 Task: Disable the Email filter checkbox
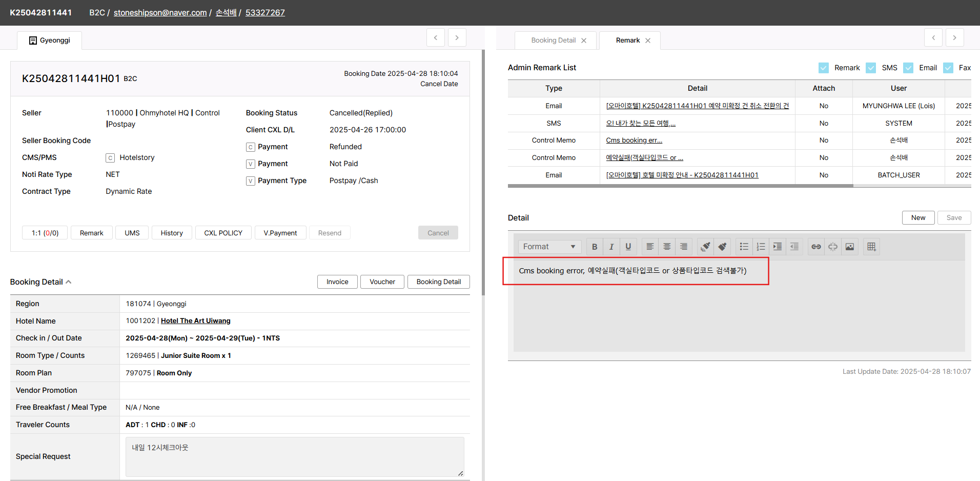(908, 68)
